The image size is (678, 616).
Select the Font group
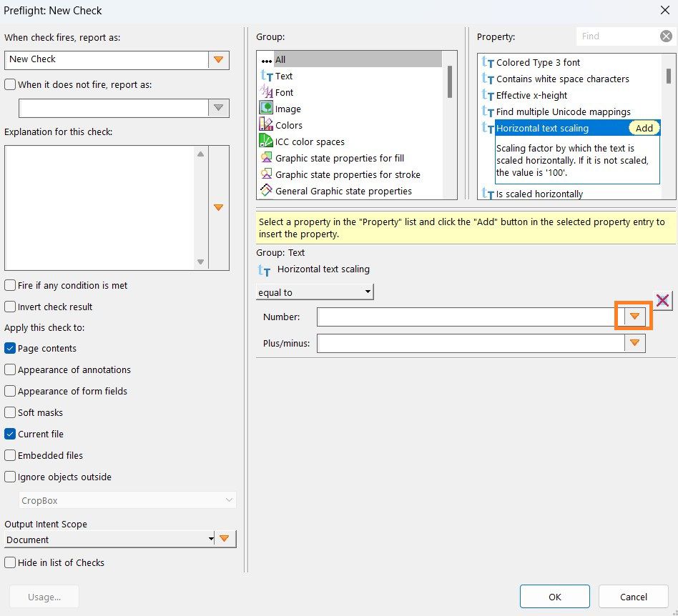[x=284, y=92]
